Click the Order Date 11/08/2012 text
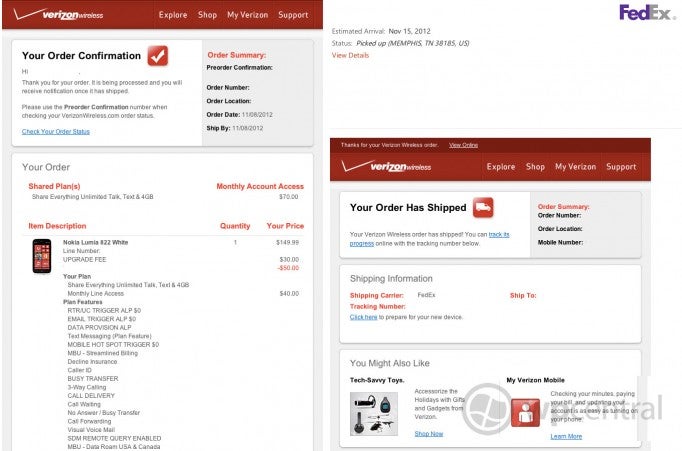This screenshot has width=682, height=451. (239, 114)
